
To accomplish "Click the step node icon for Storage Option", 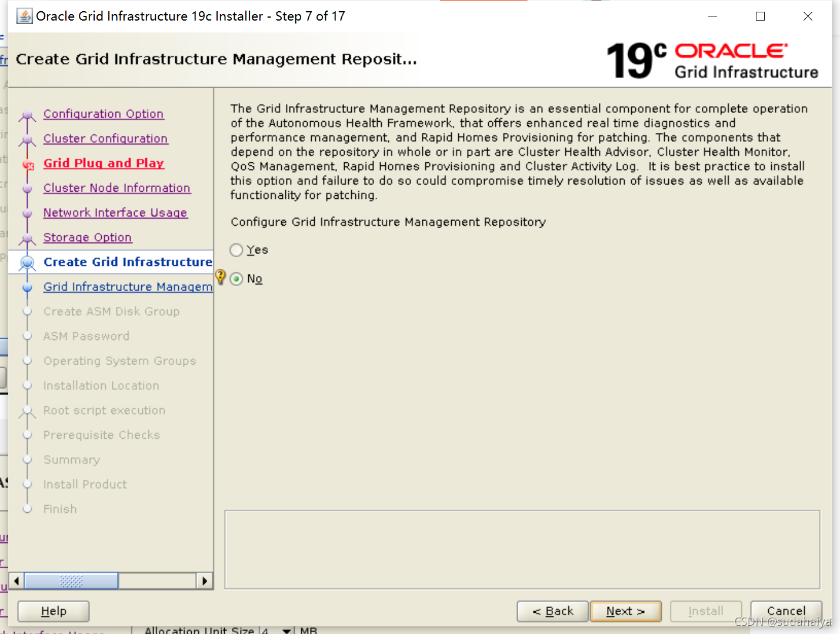I will (27, 238).
